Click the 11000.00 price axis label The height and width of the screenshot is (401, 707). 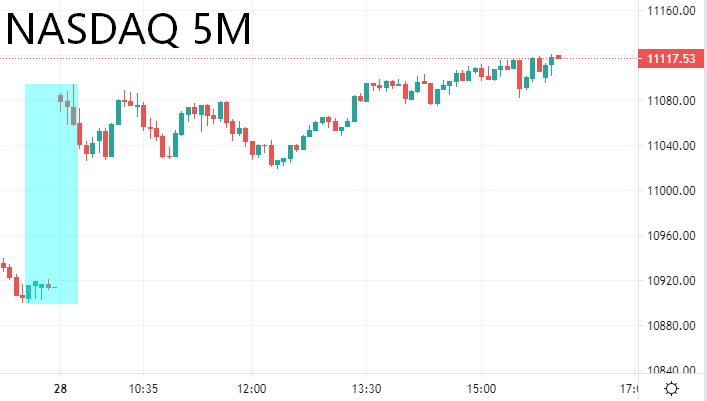coord(671,191)
